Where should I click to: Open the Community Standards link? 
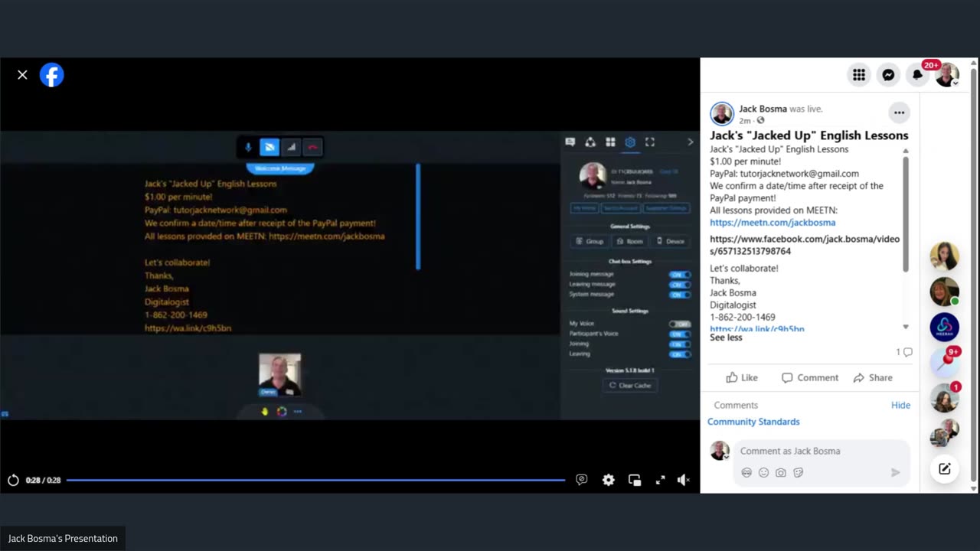pyautogui.click(x=753, y=422)
